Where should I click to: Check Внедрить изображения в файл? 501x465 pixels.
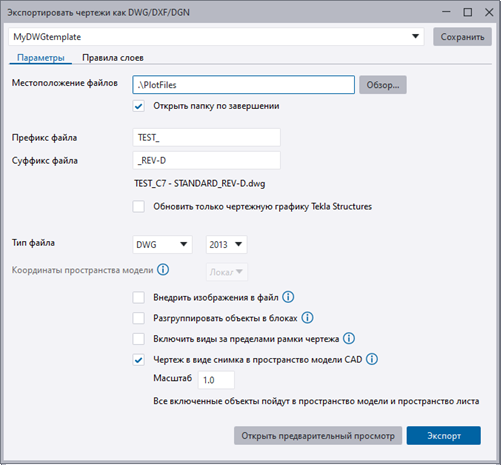139,297
